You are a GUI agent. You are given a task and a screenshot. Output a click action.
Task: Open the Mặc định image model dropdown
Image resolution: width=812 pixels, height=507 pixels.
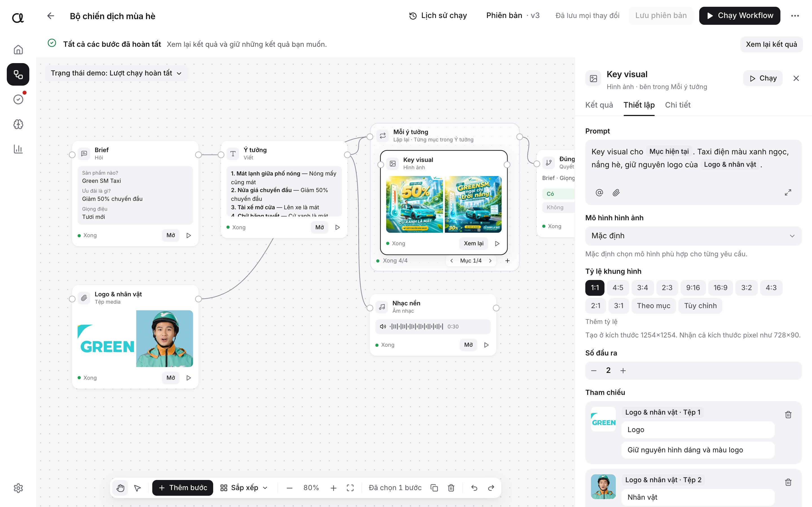click(x=693, y=236)
